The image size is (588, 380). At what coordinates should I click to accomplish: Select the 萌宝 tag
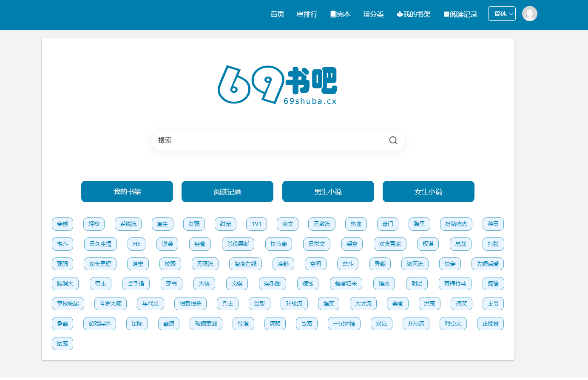pyautogui.click(x=138, y=264)
